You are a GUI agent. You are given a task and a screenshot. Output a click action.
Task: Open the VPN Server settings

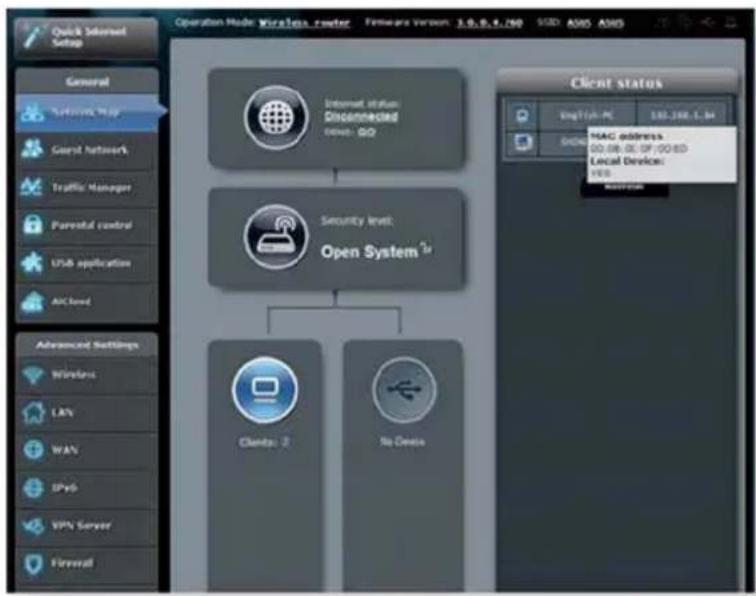(x=87, y=525)
